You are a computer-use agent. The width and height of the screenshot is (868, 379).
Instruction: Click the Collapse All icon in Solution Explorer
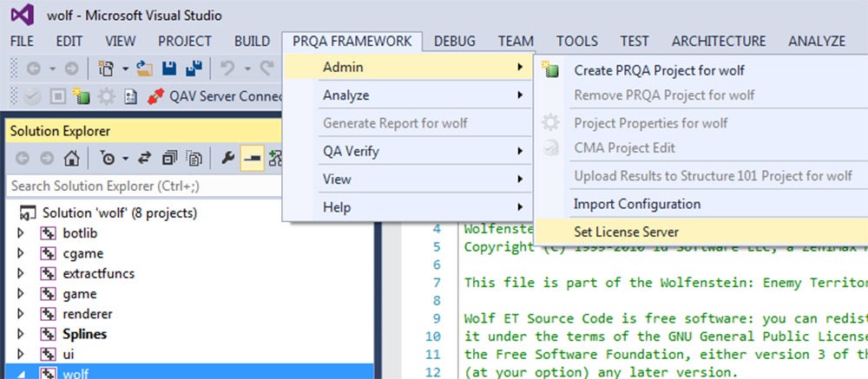[169, 159]
